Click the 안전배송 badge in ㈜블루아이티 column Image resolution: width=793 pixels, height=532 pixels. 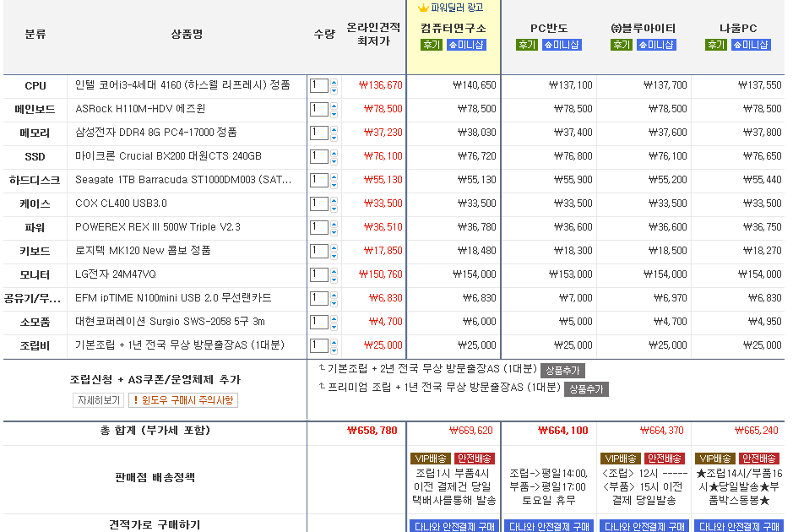665,458
